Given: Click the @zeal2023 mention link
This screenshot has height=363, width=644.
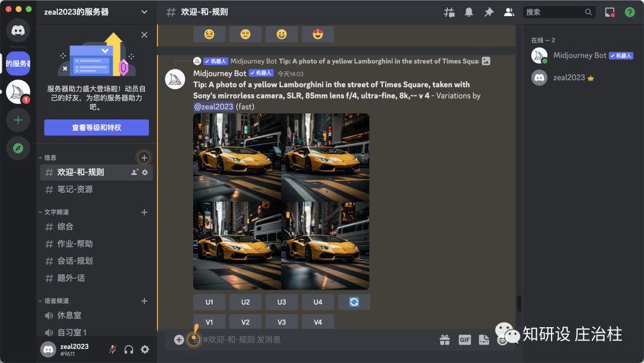Looking at the screenshot, I should 213,106.
